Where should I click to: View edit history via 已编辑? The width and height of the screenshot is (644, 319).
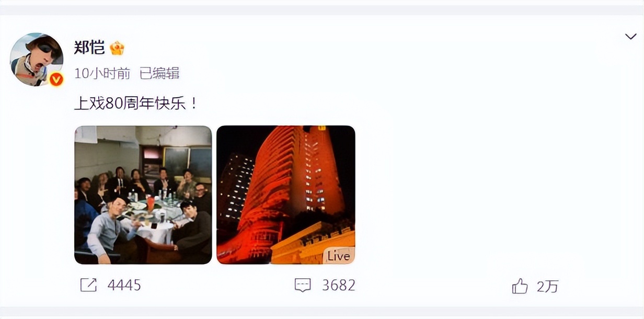click(x=159, y=74)
